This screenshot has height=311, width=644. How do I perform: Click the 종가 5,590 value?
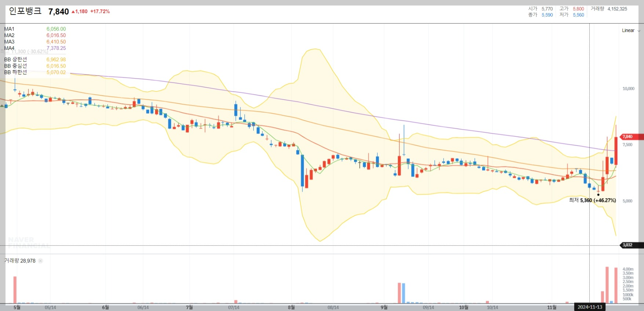pyautogui.click(x=547, y=15)
